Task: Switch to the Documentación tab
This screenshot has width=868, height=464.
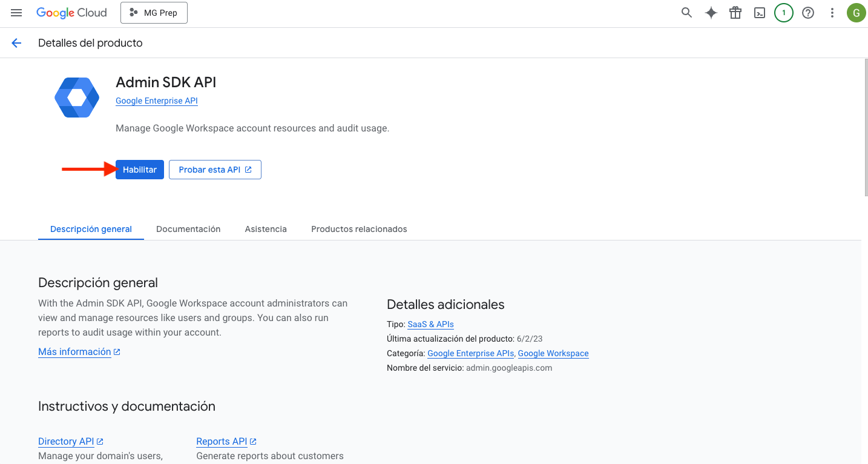Action: pyautogui.click(x=188, y=229)
